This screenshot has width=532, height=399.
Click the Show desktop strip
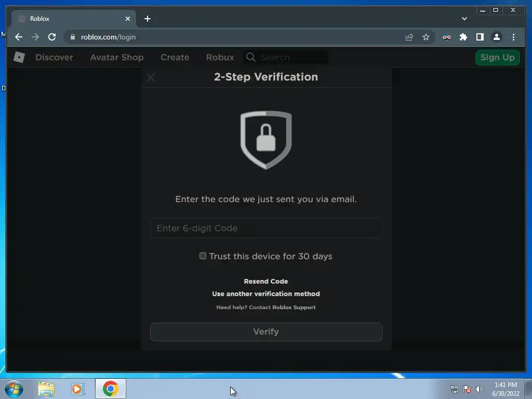point(528,389)
